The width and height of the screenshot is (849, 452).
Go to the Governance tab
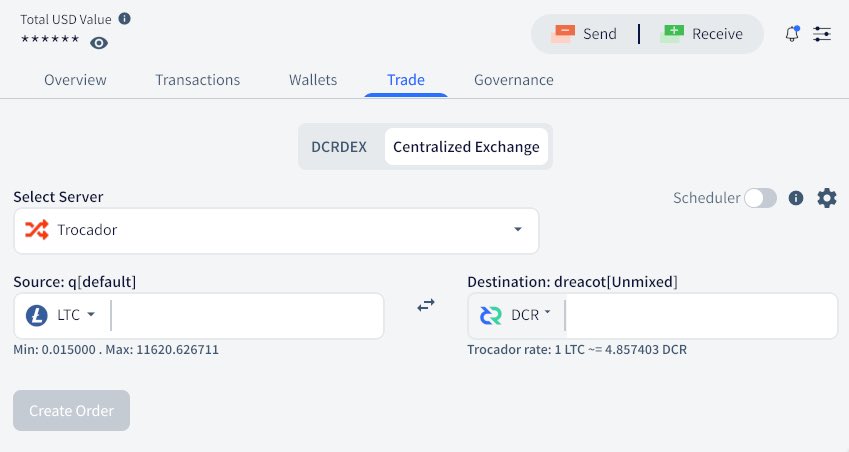[x=514, y=80]
